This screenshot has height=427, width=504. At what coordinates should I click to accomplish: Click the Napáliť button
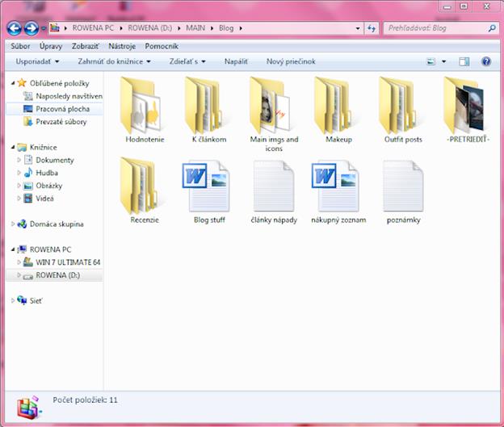click(x=236, y=61)
